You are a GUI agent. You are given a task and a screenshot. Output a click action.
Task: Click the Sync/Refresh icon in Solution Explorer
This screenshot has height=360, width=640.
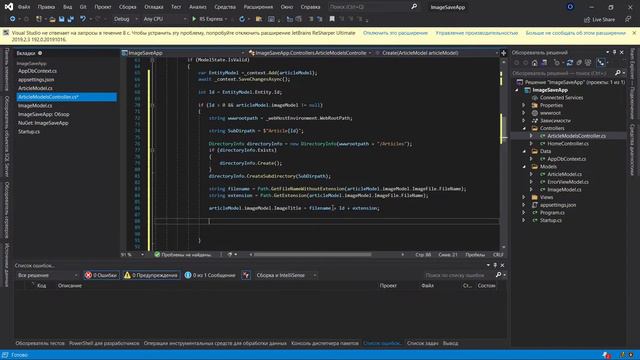click(570, 63)
